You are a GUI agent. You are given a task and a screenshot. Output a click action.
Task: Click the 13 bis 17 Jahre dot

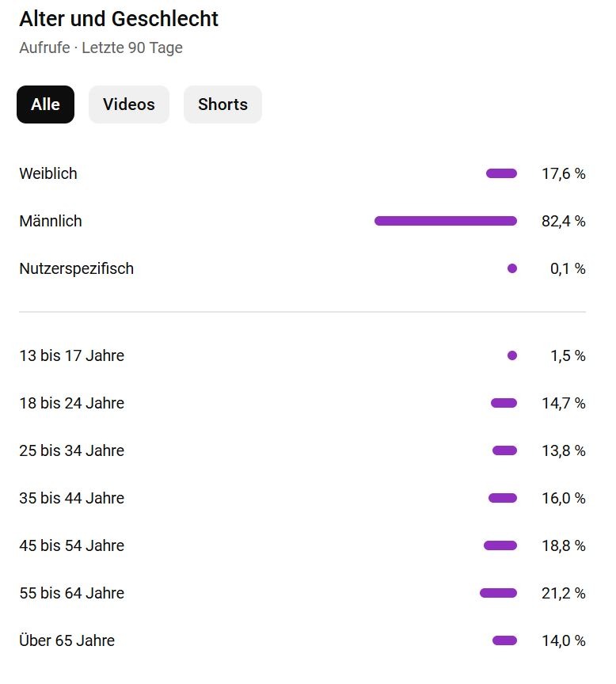coord(512,355)
